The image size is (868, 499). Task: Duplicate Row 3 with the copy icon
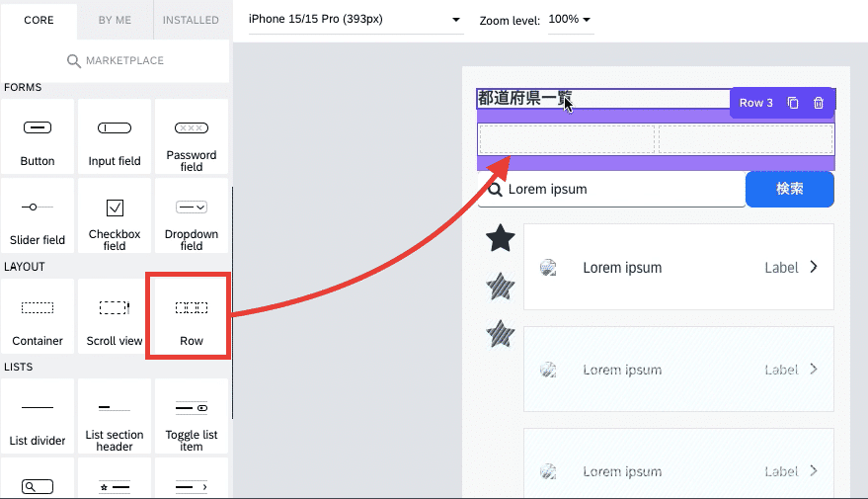tap(793, 103)
